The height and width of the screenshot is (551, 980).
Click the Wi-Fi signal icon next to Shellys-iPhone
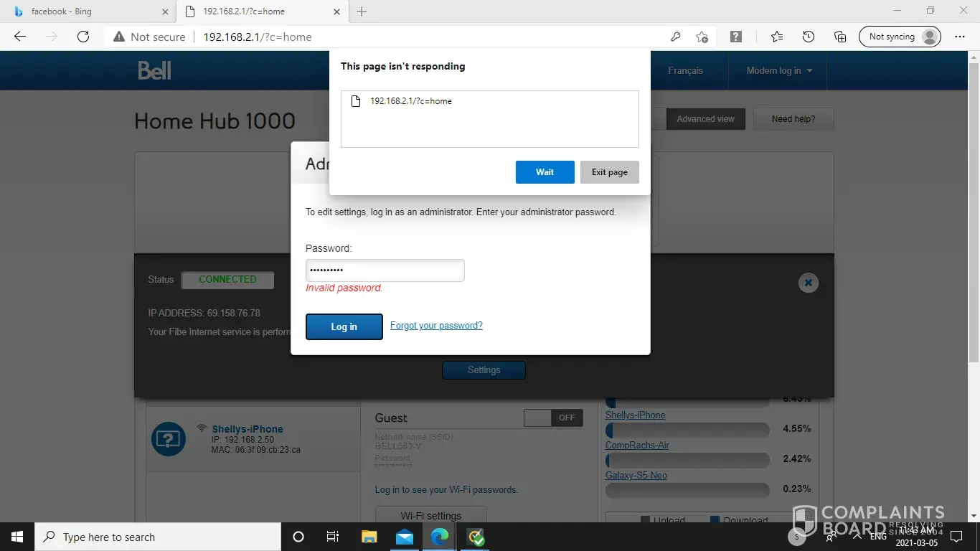coord(202,428)
